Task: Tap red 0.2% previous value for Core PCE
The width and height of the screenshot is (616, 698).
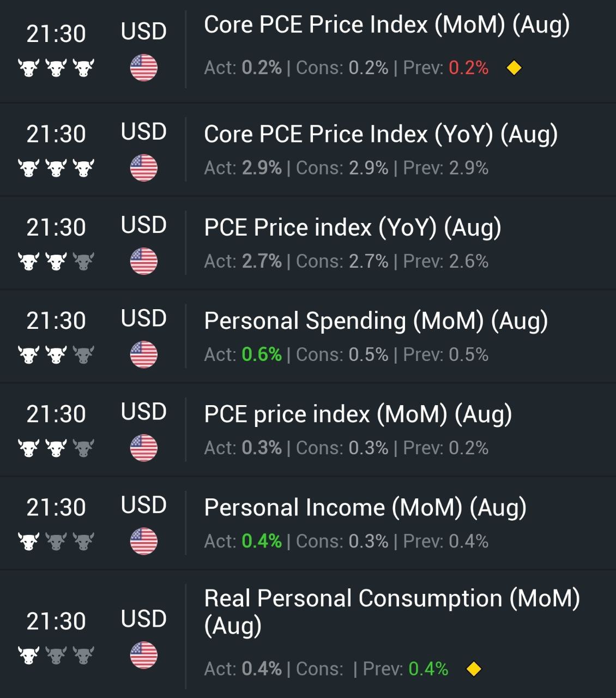Action: [468, 68]
